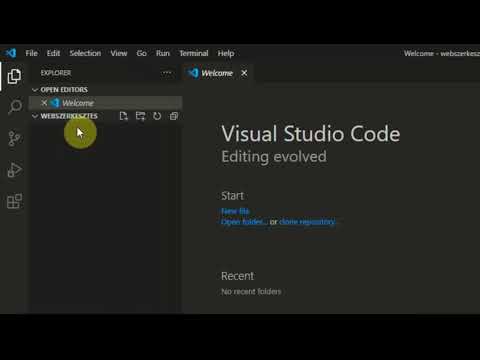Open the Source Control view
The width and height of the screenshot is (480, 360).
pos(15,139)
